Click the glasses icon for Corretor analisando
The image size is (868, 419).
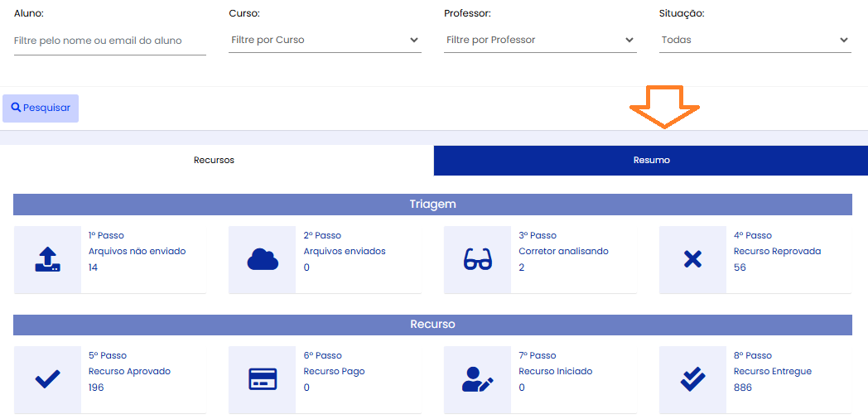point(477,259)
